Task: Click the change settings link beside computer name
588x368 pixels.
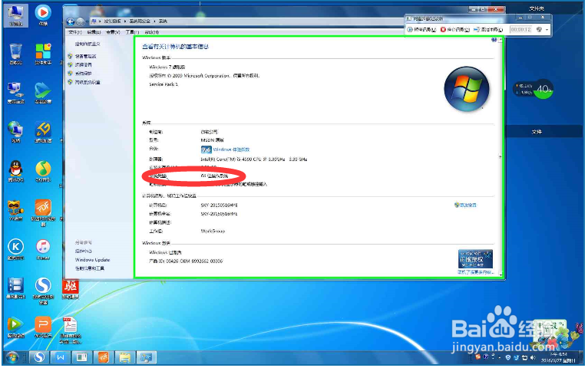Action: [467, 205]
